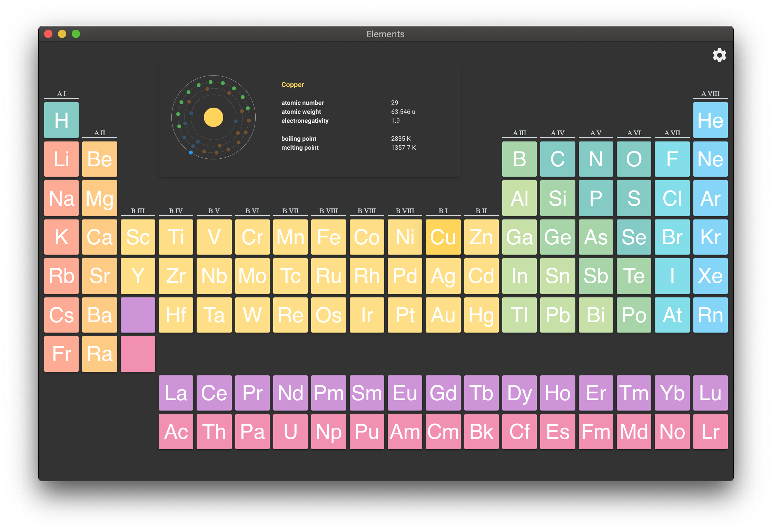Select the Molybdenum (Mo) tile
This screenshot has height=532, width=772.
point(252,276)
